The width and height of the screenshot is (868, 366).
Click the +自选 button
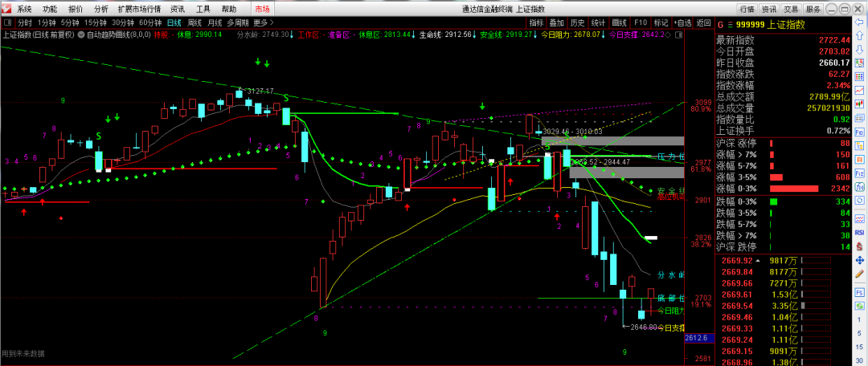(x=682, y=22)
